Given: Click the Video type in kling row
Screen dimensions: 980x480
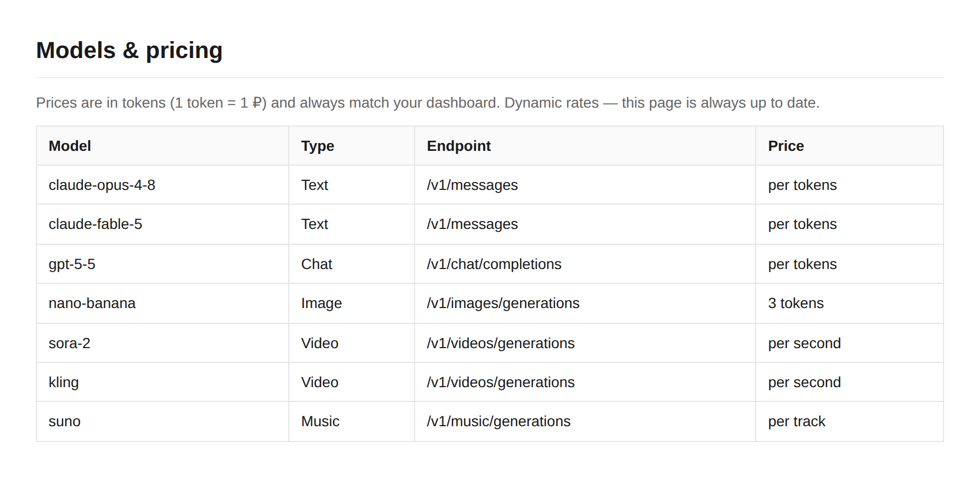Looking at the screenshot, I should coord(352,382).
